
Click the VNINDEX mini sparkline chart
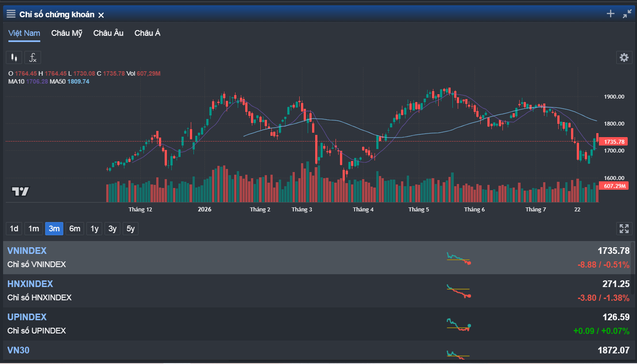[459, 258]
